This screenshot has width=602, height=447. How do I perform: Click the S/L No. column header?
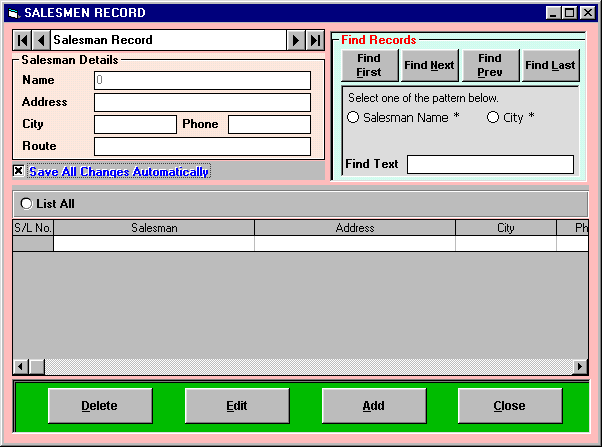tap(33, 228)
